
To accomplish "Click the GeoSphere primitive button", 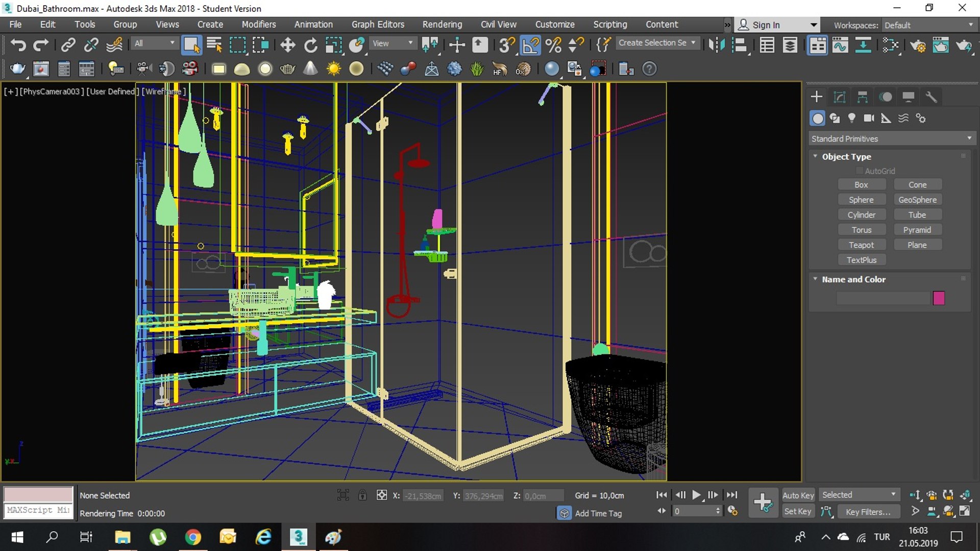I will [x=917, y=200].
